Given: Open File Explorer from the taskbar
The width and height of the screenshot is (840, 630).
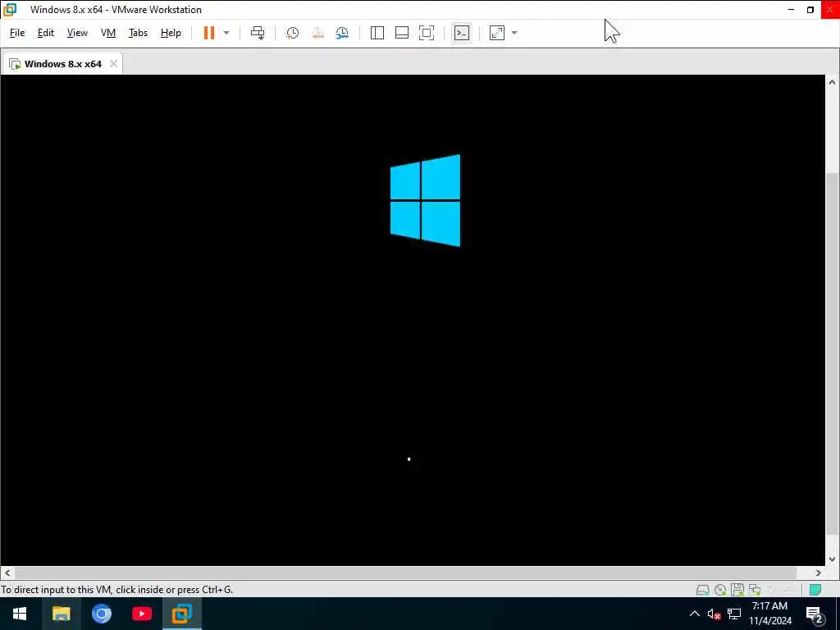Looking at the screenshot, I should click(x=61, y=614).
